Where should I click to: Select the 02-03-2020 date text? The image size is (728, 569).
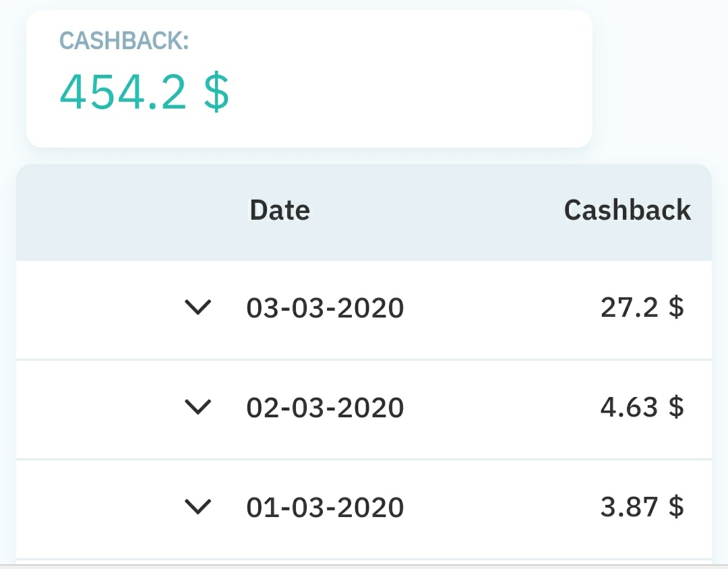pos(325,408)
